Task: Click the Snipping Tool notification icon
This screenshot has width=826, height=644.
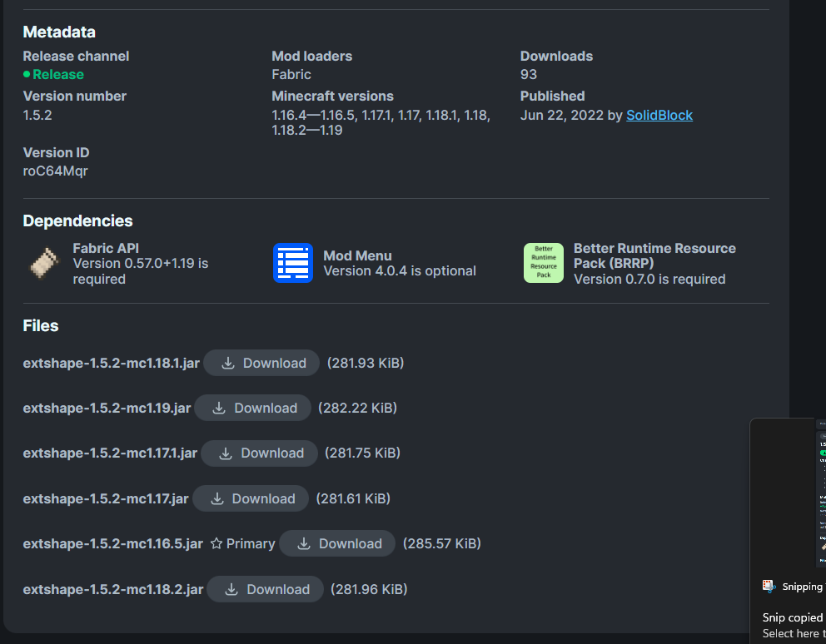Action: click(x=770, y=586)
